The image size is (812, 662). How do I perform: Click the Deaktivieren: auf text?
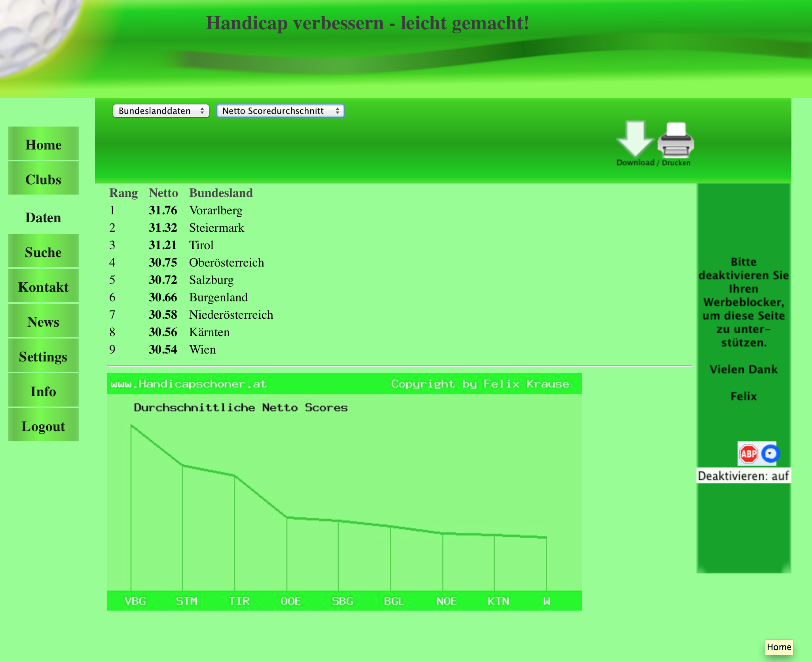(743, 476)
